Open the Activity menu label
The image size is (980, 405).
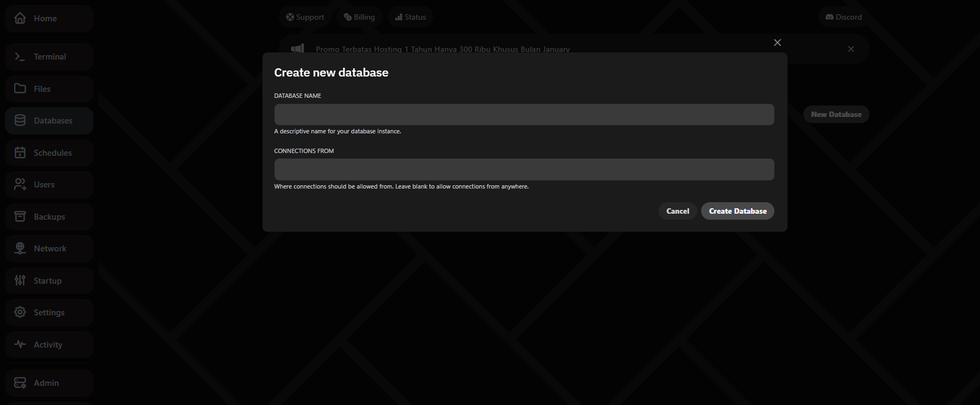pyautogui.click(x=48, y=344)
